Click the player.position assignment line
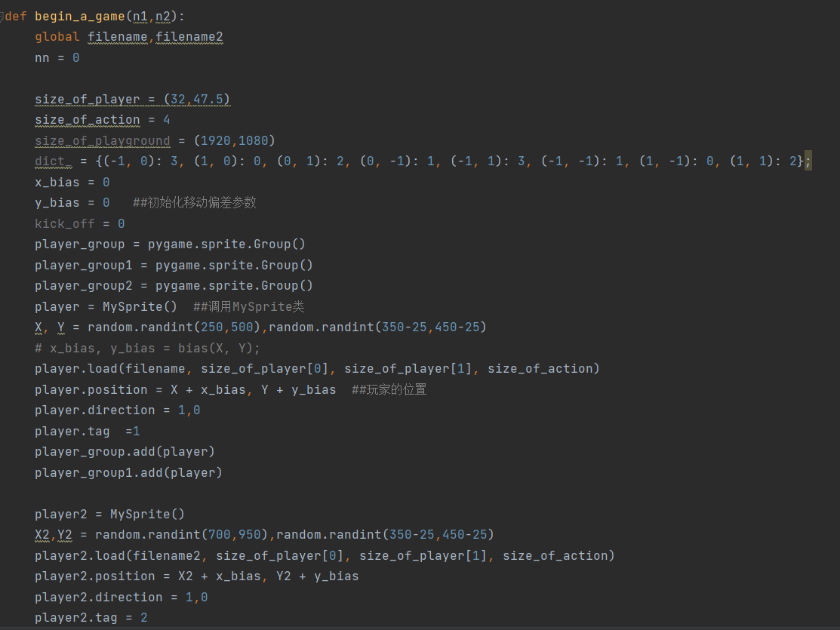Image resolution: width=840 pixels, height=630 pixels. point(185,389)
